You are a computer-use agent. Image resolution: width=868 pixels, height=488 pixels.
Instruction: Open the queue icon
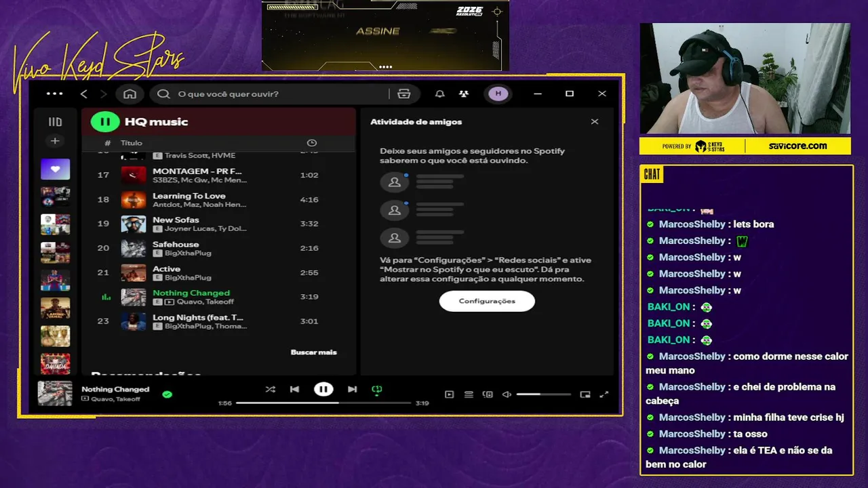pyautogui.click(x=469, y=394)
